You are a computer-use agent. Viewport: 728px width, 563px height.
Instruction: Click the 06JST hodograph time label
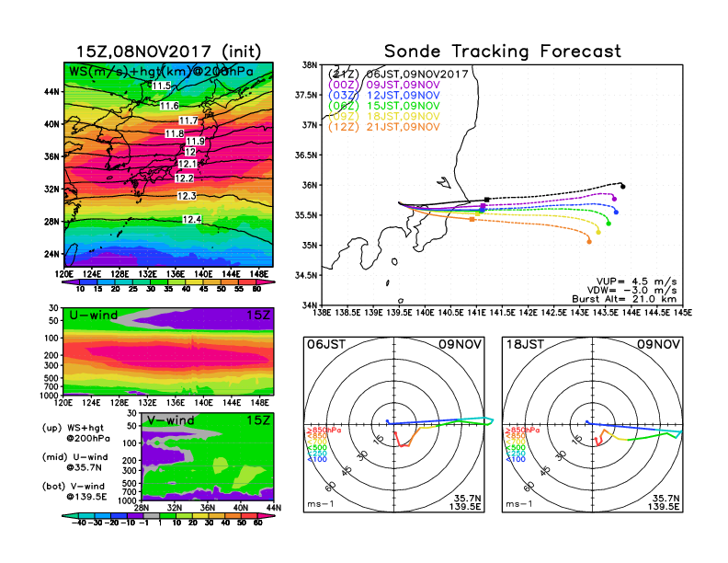click(x=326, y=344)
